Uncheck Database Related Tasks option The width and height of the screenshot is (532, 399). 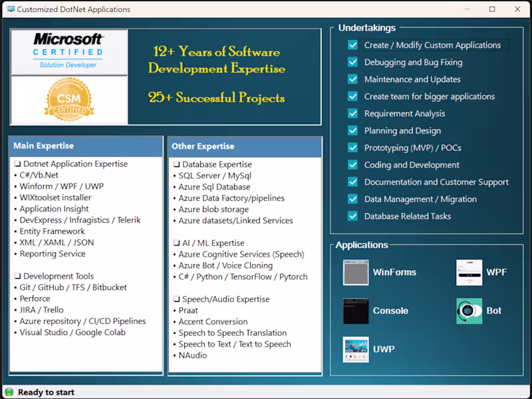(x=352, y=216)
